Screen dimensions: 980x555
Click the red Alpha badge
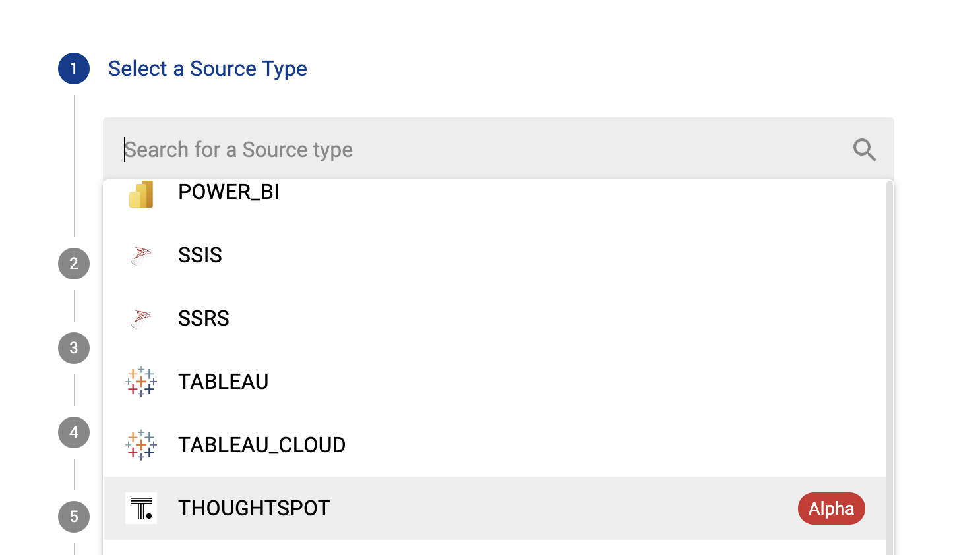coord(831,508)
